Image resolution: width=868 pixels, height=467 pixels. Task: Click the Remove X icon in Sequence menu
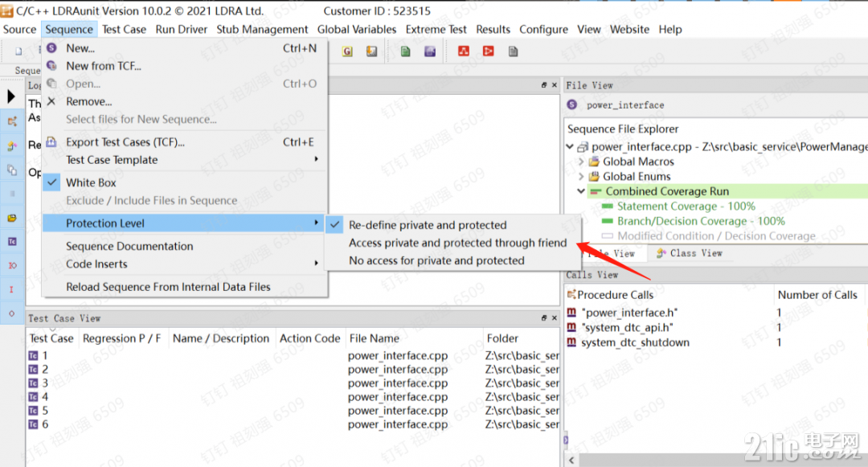click(51, 101)
